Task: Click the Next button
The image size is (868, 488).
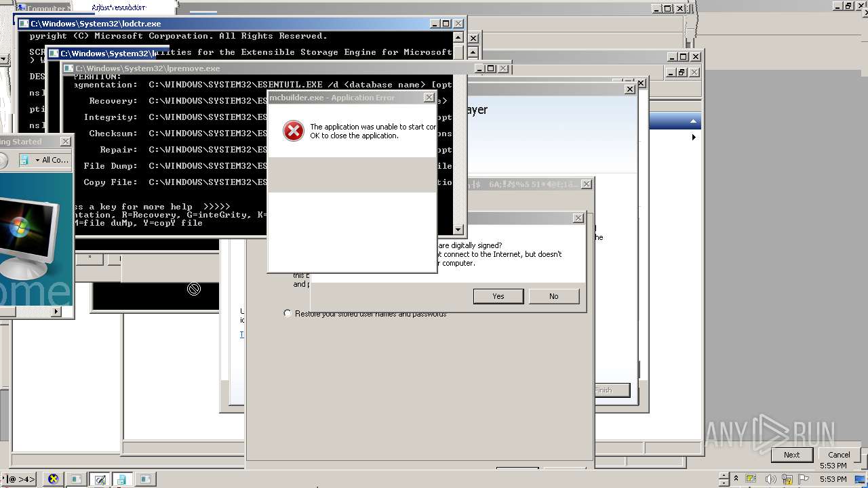Action: tap(791, 455)
